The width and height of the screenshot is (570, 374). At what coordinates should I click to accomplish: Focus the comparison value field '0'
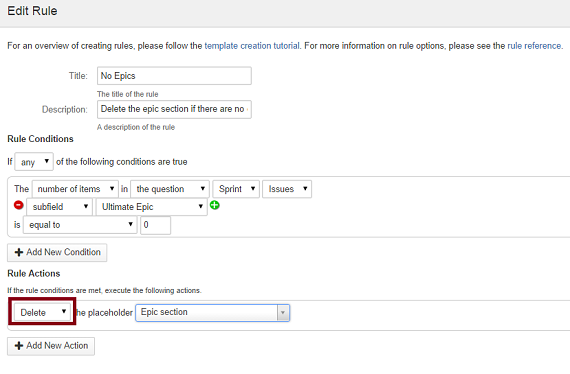coord(155,225)
